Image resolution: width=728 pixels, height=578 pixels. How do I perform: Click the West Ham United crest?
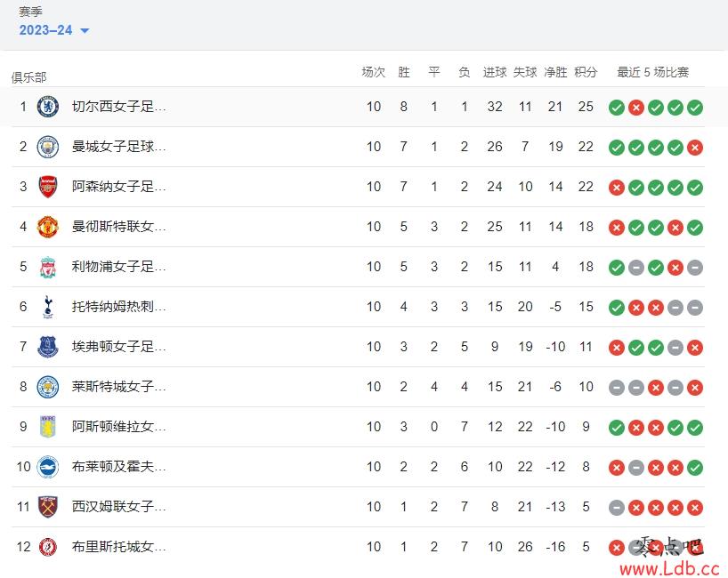pos(48,507)
